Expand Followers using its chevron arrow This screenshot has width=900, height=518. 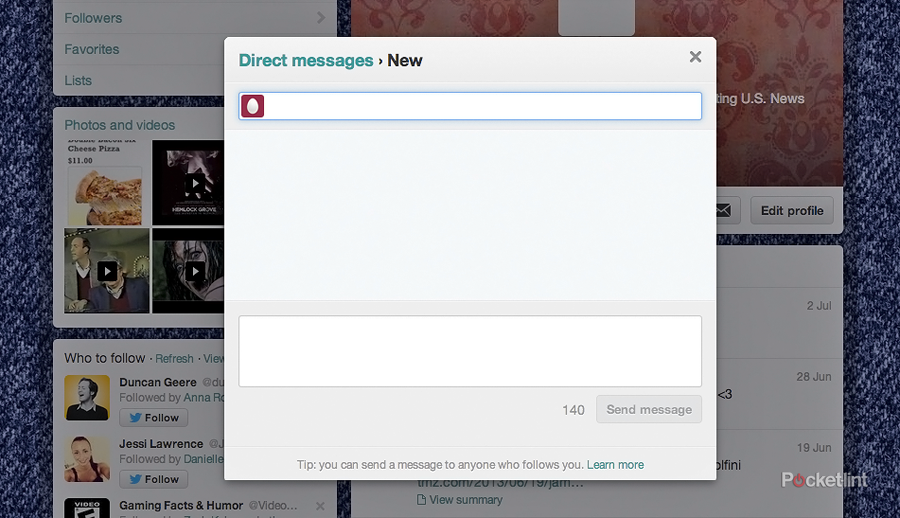[x=321, y=18]
